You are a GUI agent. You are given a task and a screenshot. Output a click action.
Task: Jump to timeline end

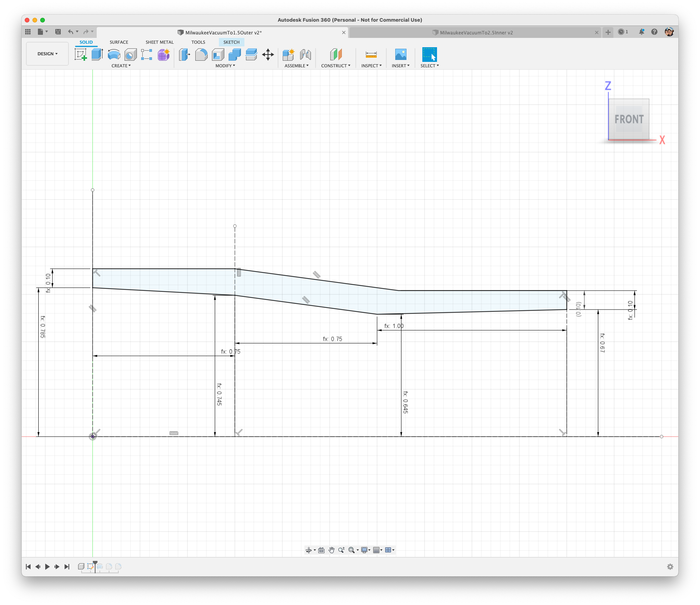tap(67, 567)
